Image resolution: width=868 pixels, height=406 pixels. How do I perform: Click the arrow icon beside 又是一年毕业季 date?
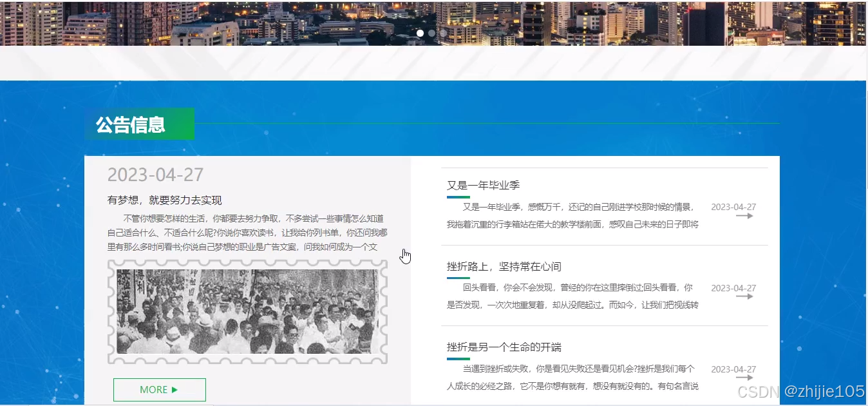[x=746, y=216]
